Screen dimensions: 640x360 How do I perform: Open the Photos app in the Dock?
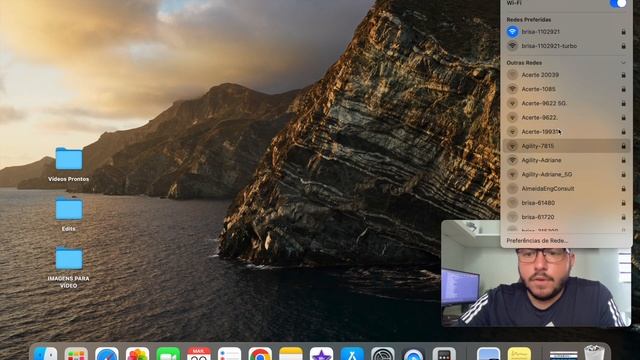coord(137,354)
